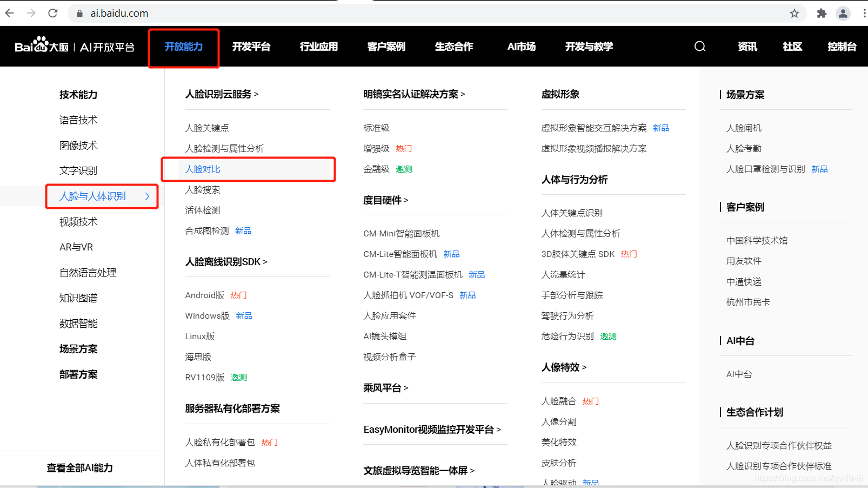Open 人脸抓拍机 VOF/VOF-S link
This screenshot has height=488, width=868.
click(x=408, y=295)
